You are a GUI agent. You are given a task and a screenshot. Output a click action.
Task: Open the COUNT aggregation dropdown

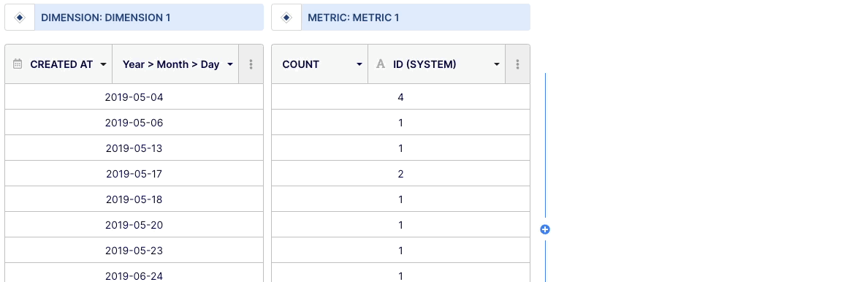click(359, 65)
